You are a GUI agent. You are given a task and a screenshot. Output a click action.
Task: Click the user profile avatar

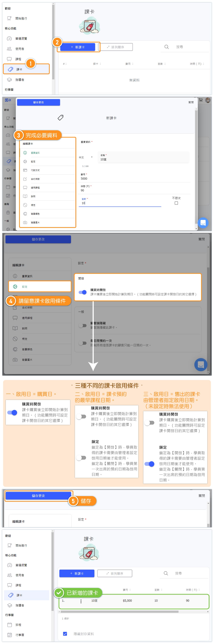(208, 100)
